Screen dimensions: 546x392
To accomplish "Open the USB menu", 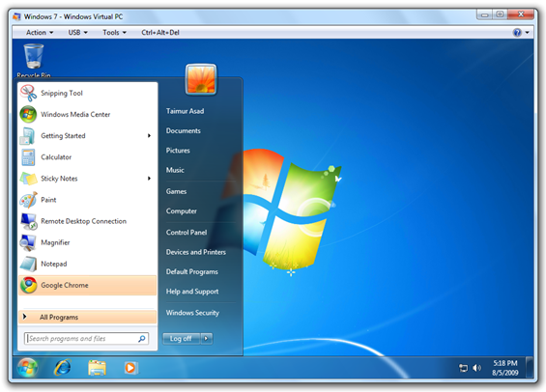I will [x=77, y=33].
